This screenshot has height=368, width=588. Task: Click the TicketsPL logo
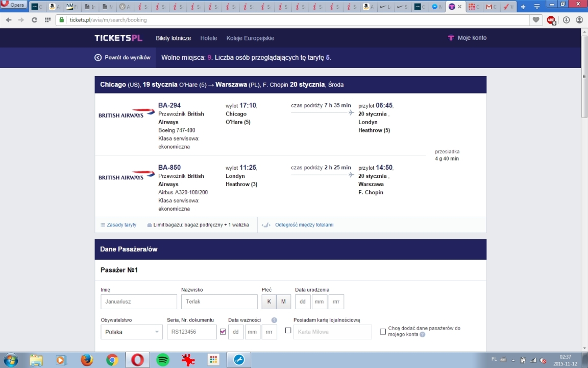pos(118,38)
